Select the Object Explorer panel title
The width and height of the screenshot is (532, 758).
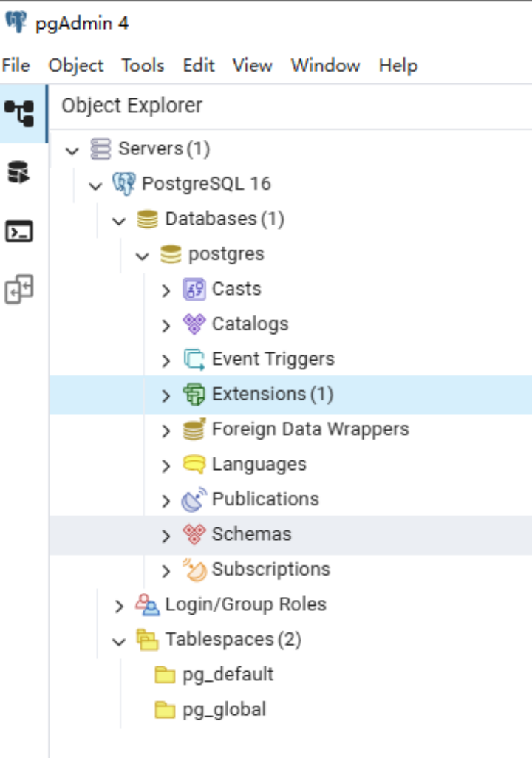coord(132,106)
